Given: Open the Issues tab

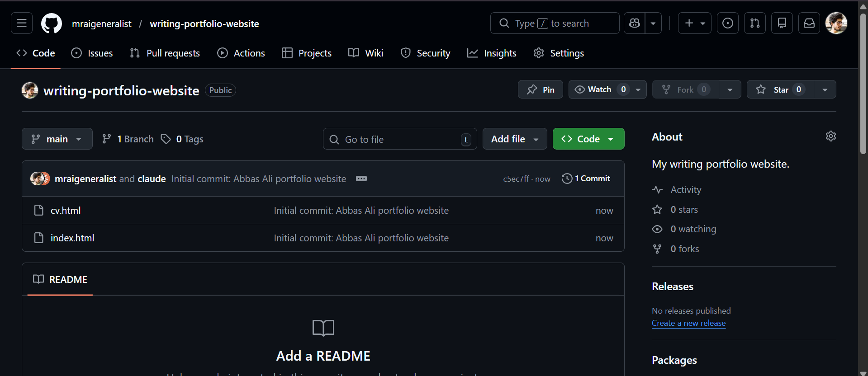Looking at the screenshot, I should (92, 53).
